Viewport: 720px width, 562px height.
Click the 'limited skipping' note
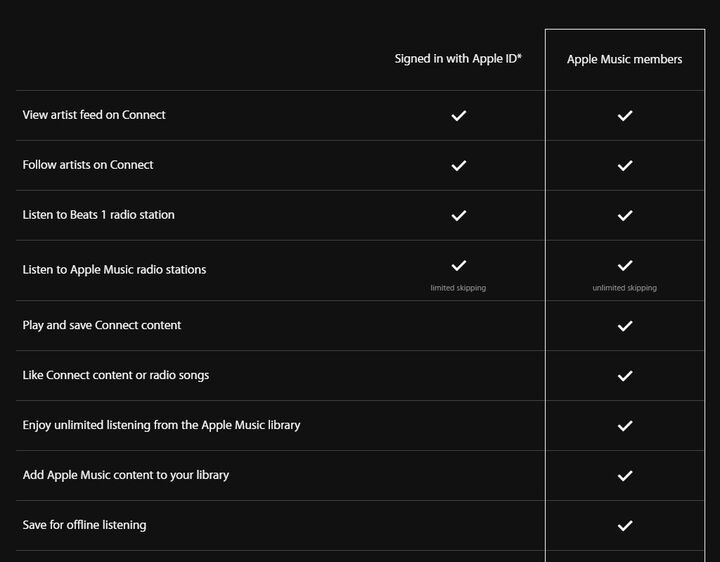pyautogui.click(x=458, y=288)
